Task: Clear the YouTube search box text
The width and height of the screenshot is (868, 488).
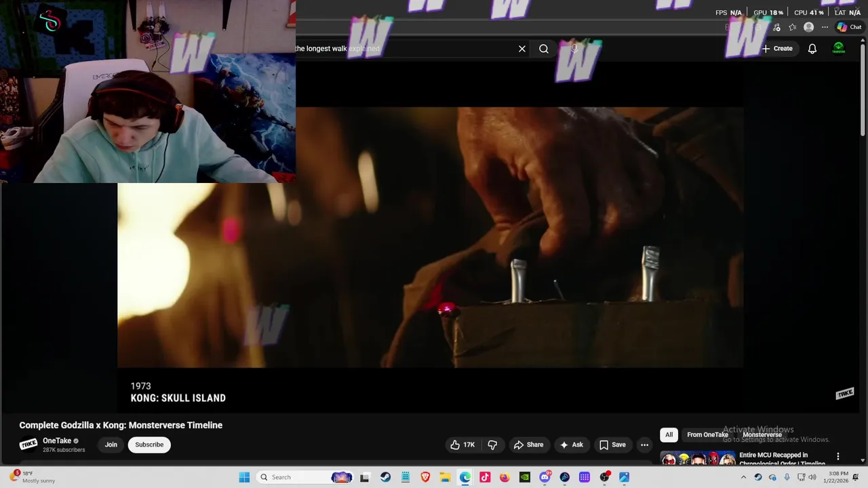Action: (522, 49)
